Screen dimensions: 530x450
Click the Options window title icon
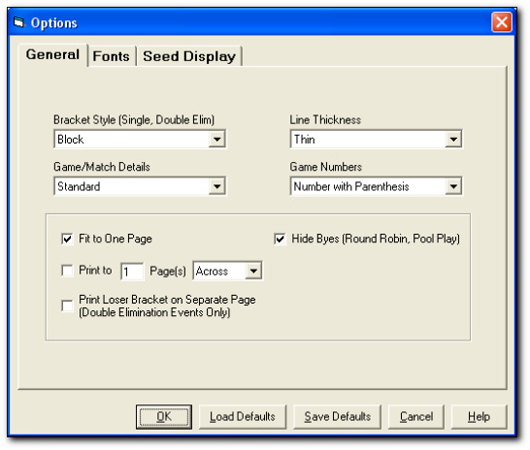coord(19,23)
